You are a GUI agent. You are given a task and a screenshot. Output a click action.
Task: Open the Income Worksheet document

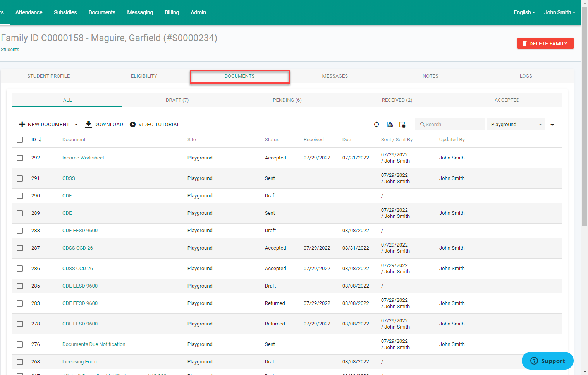click(83, 158)
